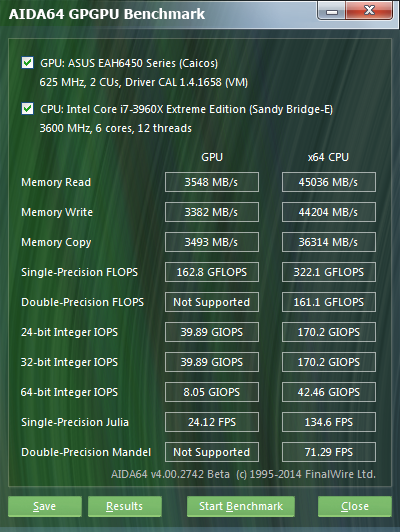Uncheck the GPU ASUS EAH6450 checkbox
This screenshot has width=400, height=532.
tap(27, 63)
